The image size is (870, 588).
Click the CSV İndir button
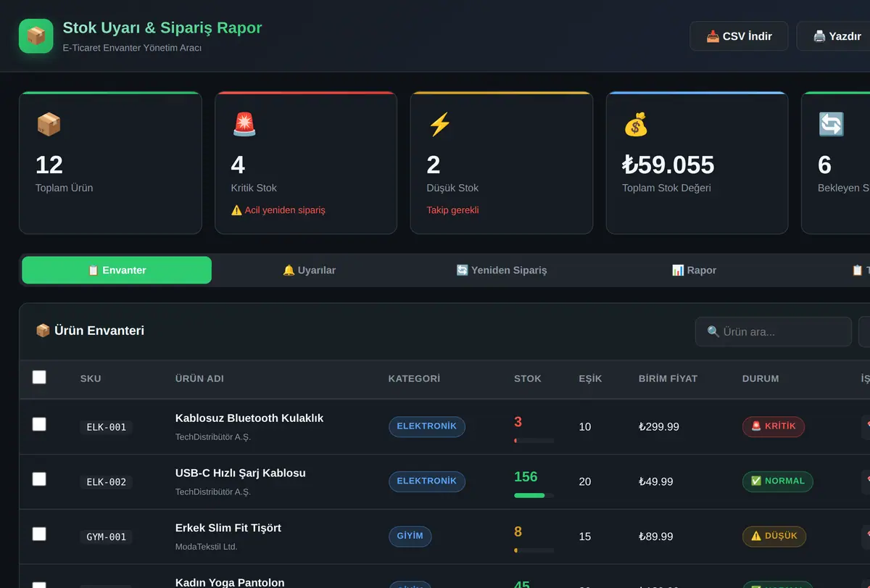coord(739,36)
